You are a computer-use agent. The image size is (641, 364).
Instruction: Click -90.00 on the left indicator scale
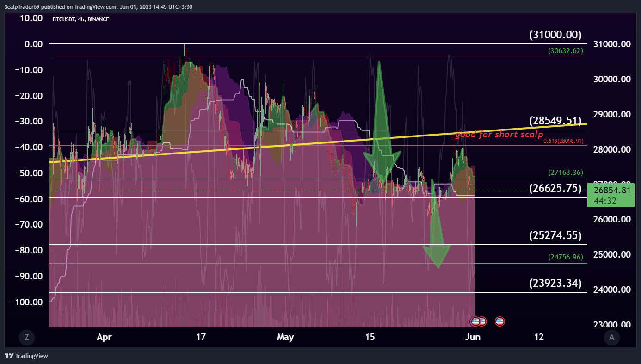click(29, 276)
